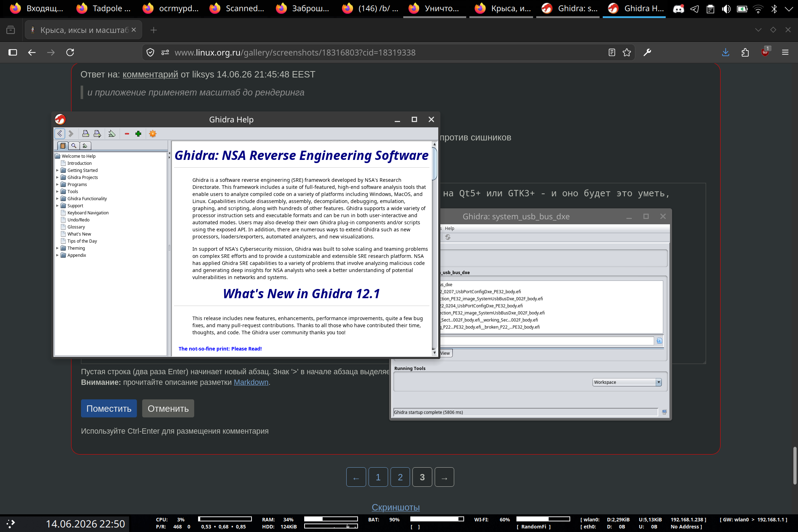Zoom out help text with red minus
Screen dimensions: 798x532
pyautogui.click(x=127, y=134)
